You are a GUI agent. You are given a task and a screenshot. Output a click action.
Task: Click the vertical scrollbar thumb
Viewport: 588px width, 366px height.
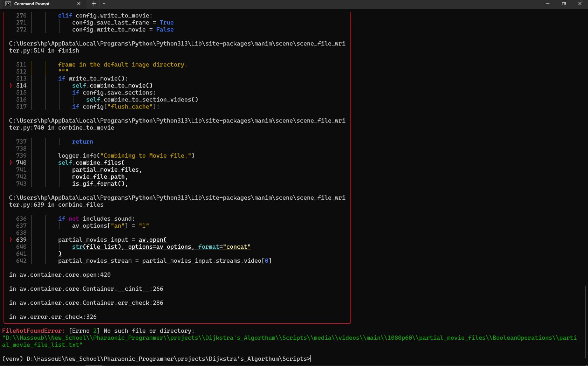(x=586, y=322)
